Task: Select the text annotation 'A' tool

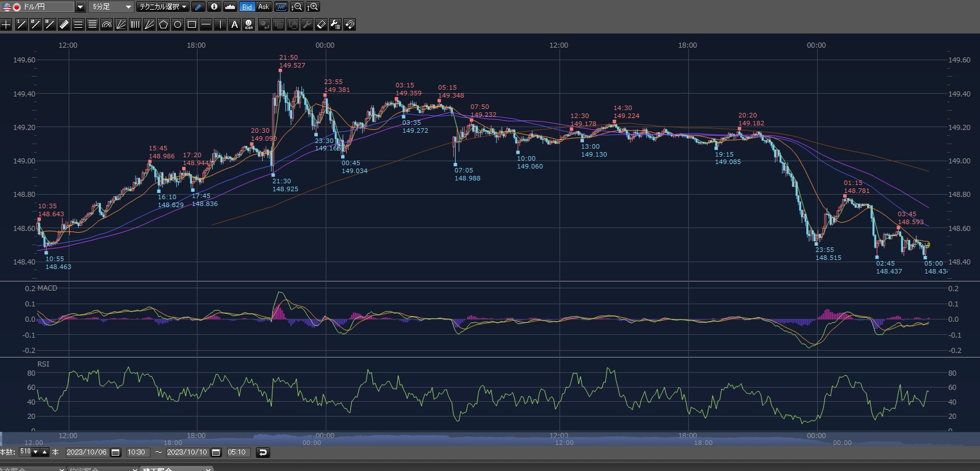Action: (234, 24)
